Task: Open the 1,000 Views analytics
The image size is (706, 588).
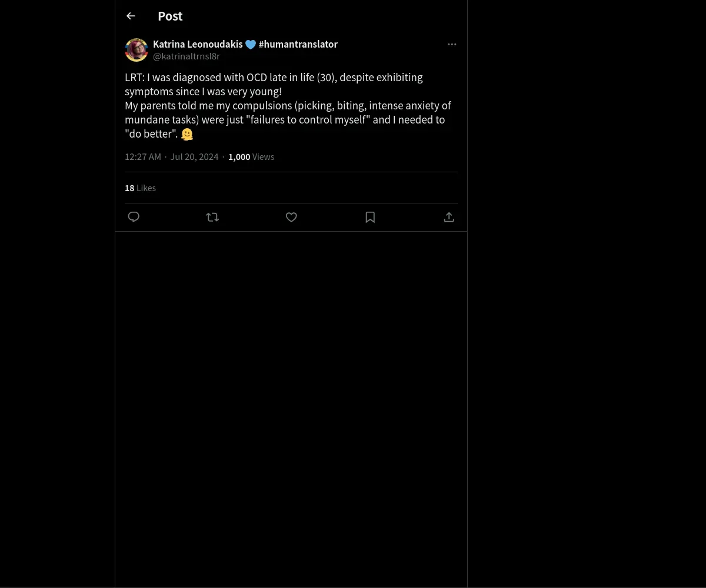Action: pyautogui.click(x=239, y=156)
